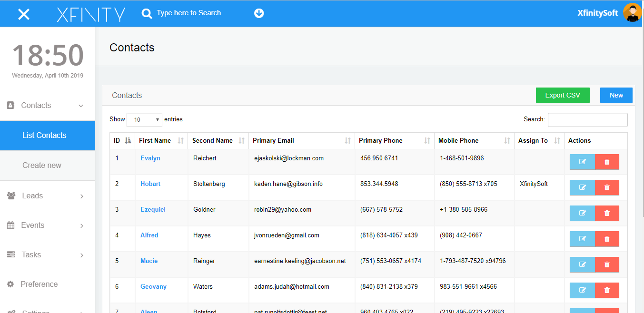This screenshot has height=313, width=644.
Task: Open the Show entries dropdown
Action: pyautogui.click(x=144, y=120)
